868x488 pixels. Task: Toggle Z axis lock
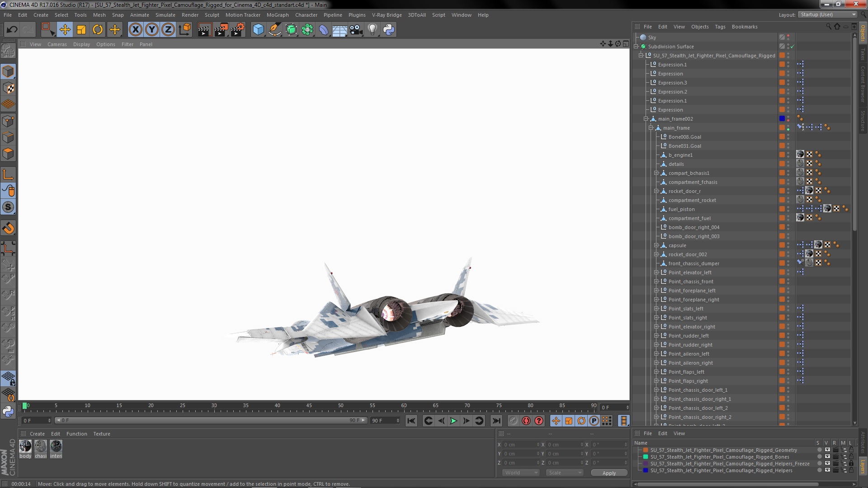[x=168, y=30]
